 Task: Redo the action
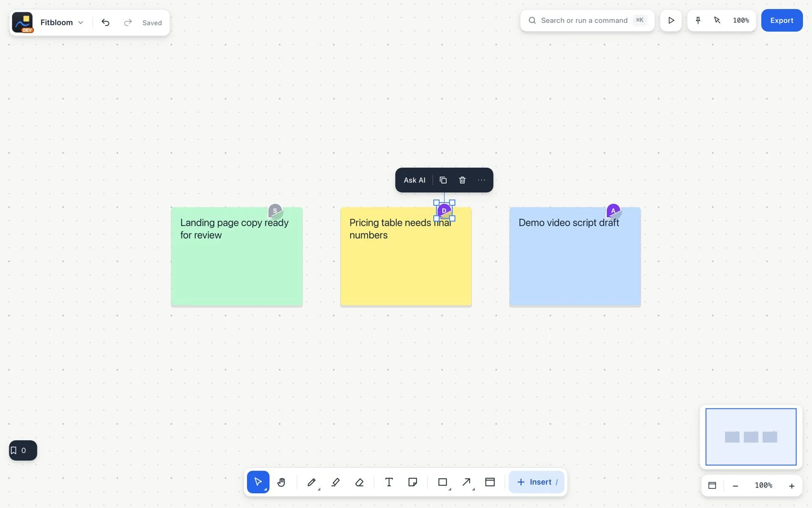point(128,22)
